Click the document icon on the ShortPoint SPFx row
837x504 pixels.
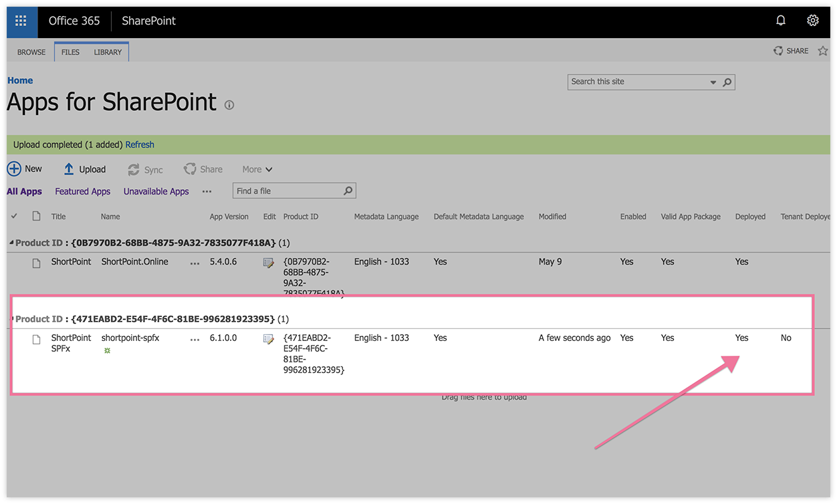point(36,338)
